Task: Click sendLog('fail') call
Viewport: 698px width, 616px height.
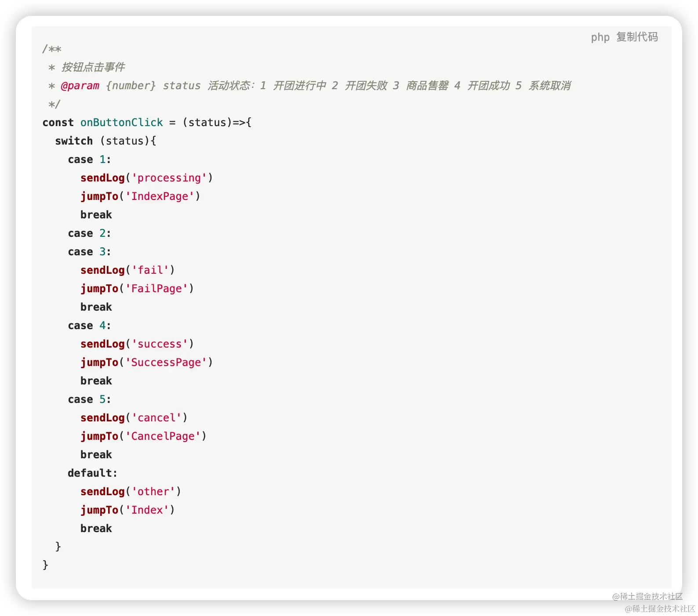Action: click(128, 270)
